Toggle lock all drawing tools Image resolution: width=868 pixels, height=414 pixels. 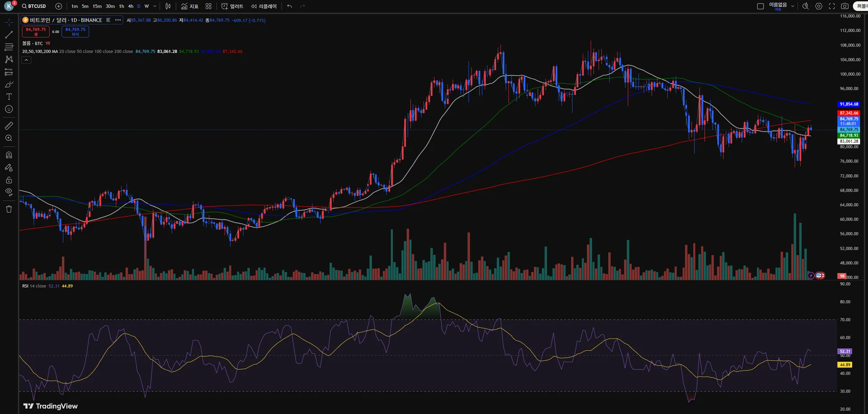(9, 180)
